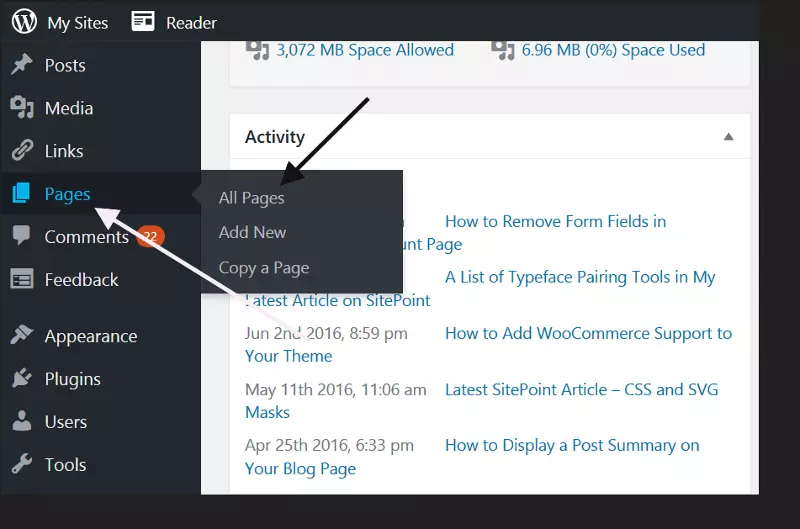Click the WordPress logo icon
Screen dimensions: 800x529
coord(24,22)
